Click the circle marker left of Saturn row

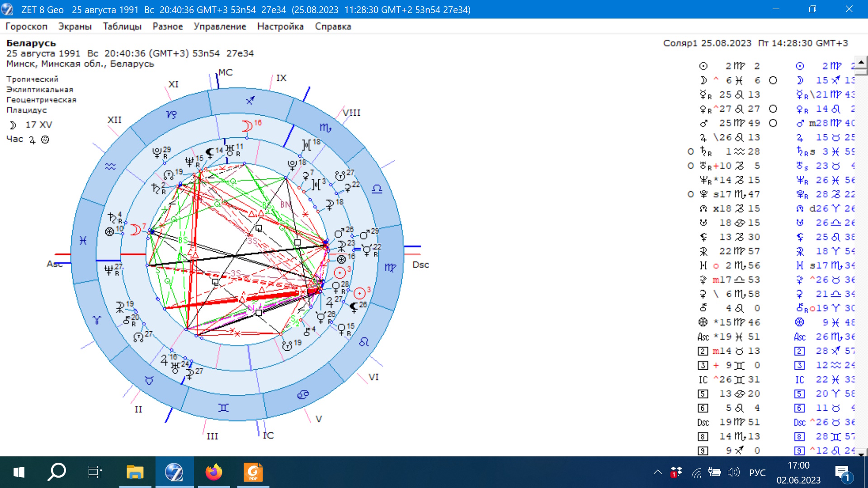[x=690, y=152]
